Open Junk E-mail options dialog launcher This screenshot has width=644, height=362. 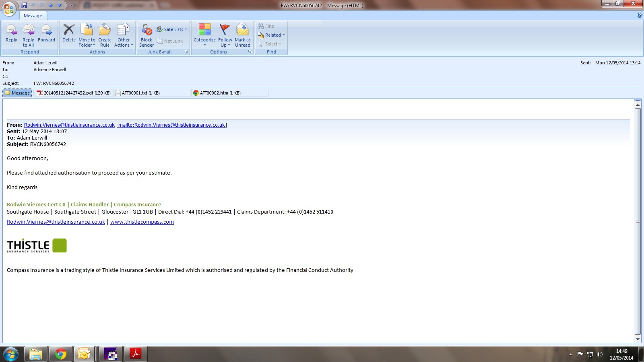coord(186,52)
